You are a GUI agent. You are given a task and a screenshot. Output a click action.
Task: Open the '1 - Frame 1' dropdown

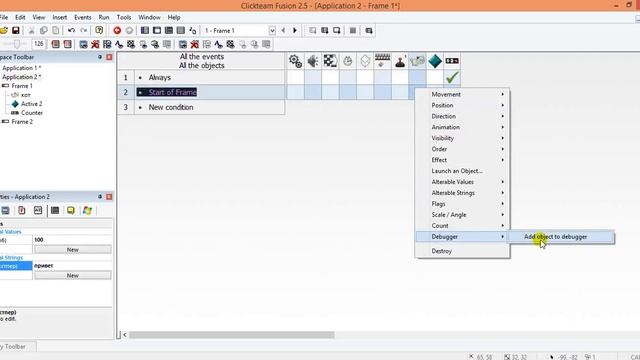[272, 31]
